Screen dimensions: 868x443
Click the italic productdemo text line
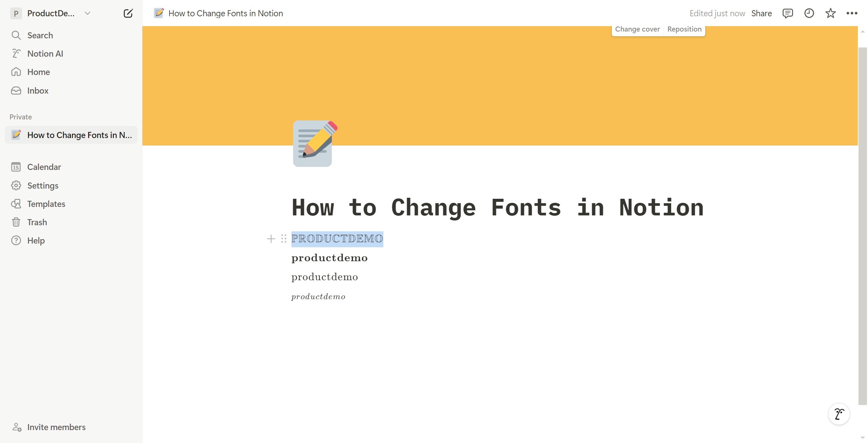pyautogui.click(x=318, y=296)
